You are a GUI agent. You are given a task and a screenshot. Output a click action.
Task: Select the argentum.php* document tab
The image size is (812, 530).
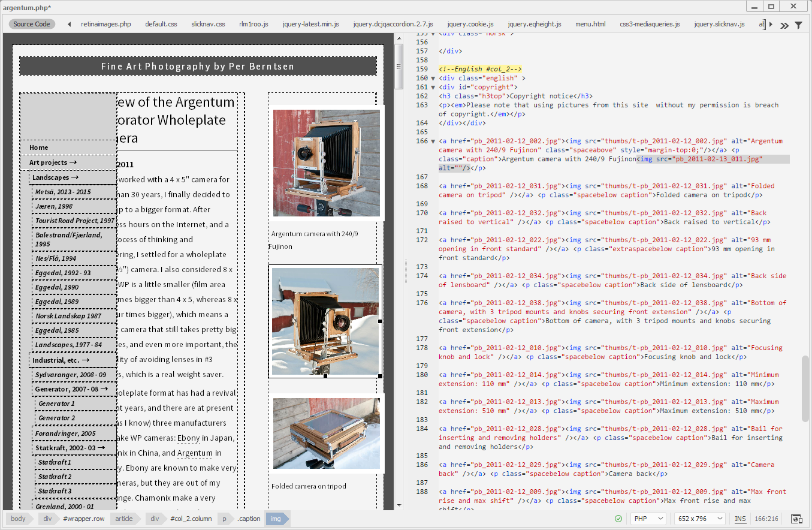27,7
